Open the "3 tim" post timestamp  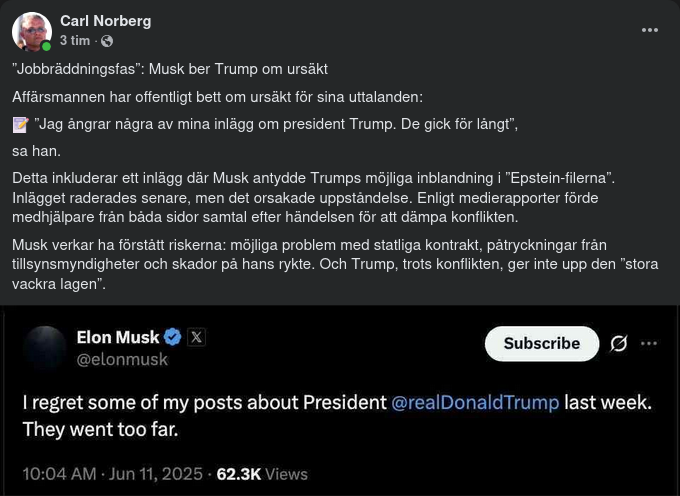[75, 41]
